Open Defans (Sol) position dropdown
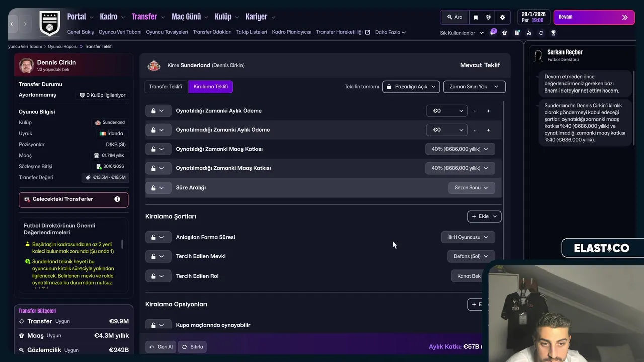Image resolution: width=644 pixels, height=362 pixels. click(471, 256)
